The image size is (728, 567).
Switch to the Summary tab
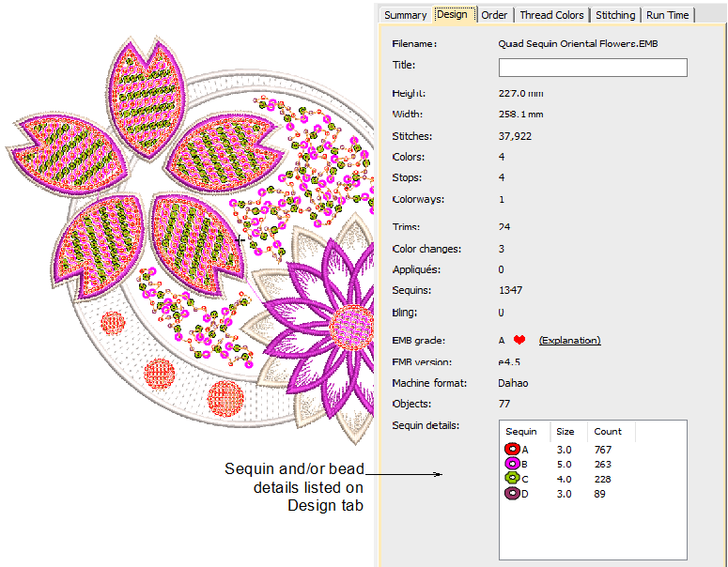(x=405, y=15)
